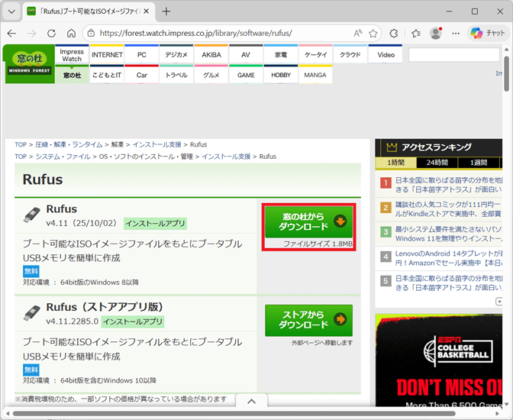Viewport: 513px width, 420px height.
Task: Open a new browser tab
Action: pyautogui.click(x=166, y=11)
